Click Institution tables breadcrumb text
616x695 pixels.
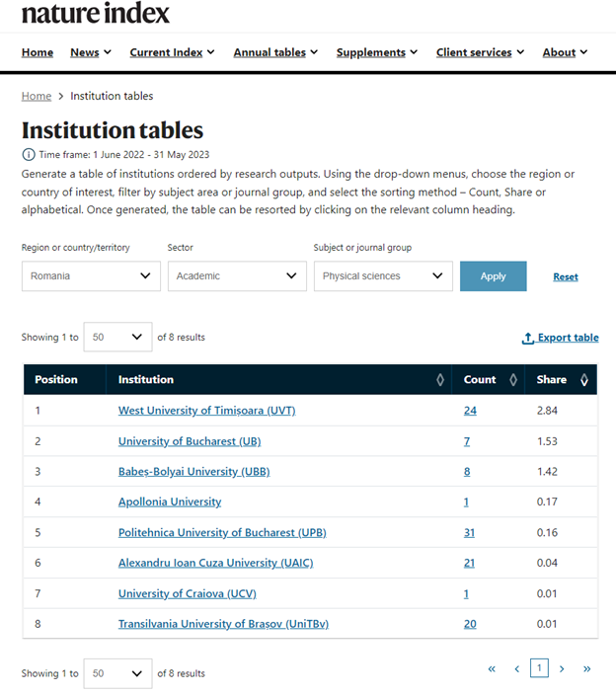click(112, 96)
